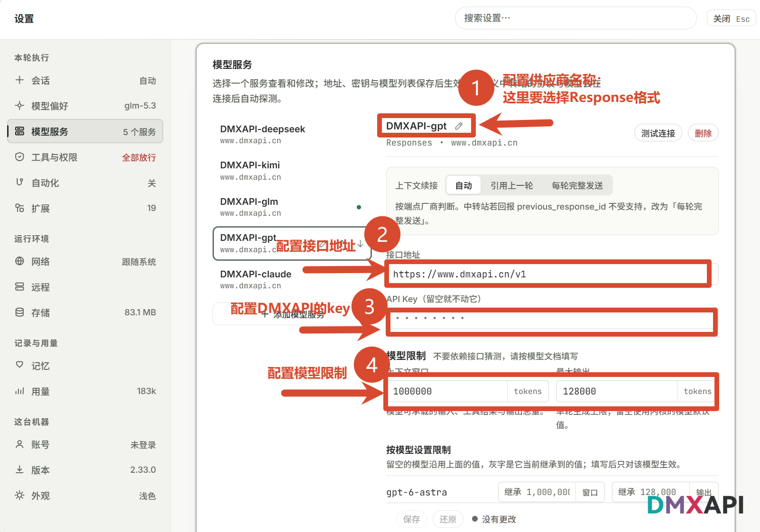Click the 'gpt-6-astra' model name

pos(417,492)
